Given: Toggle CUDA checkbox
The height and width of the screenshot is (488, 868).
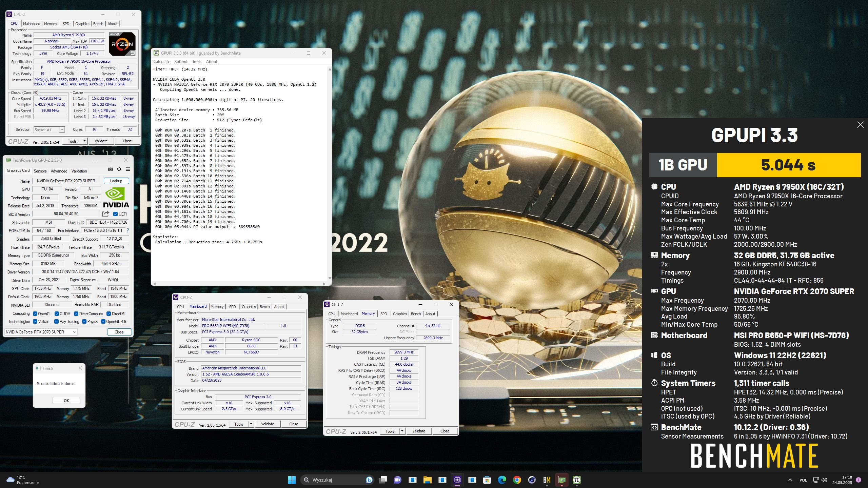Looking at the screenshot, I should (57, 314).
